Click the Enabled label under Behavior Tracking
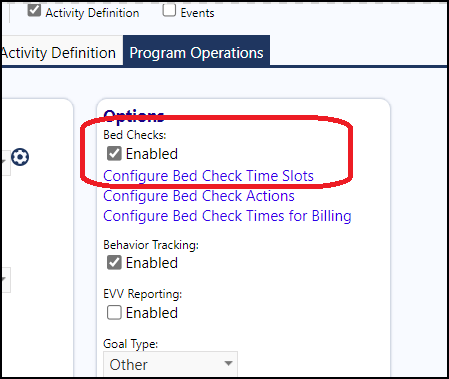 coord(152,263)
